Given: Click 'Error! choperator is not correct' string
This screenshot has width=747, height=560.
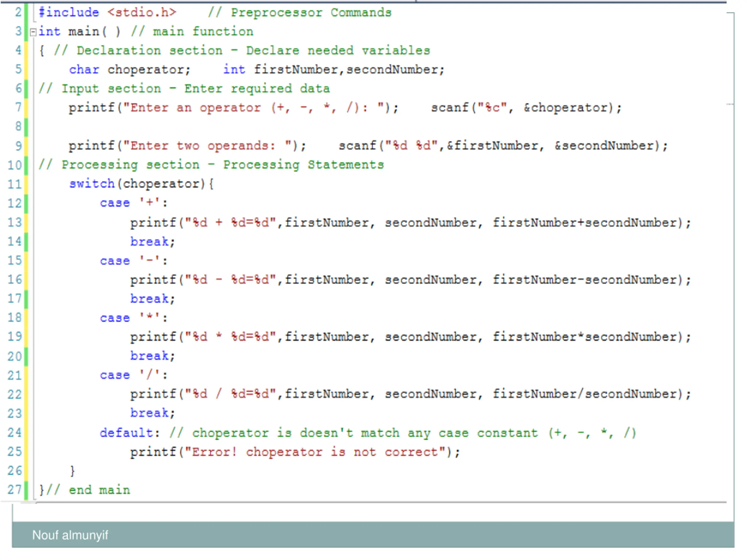Looking at the screenshot, I should pos(315,452).
